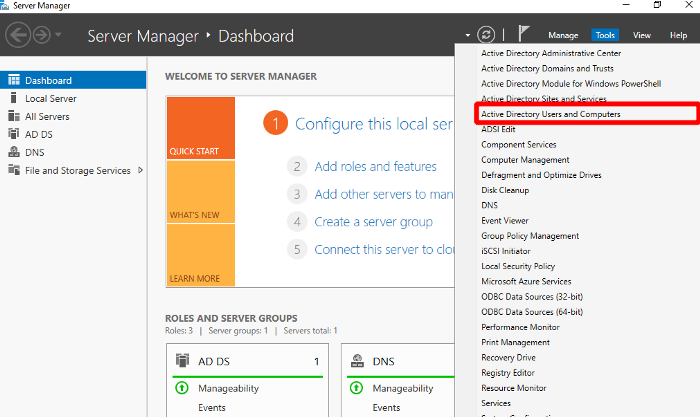Click the step 1 orange circle
The width and height of the screenshot is (700, 417).
275,123
